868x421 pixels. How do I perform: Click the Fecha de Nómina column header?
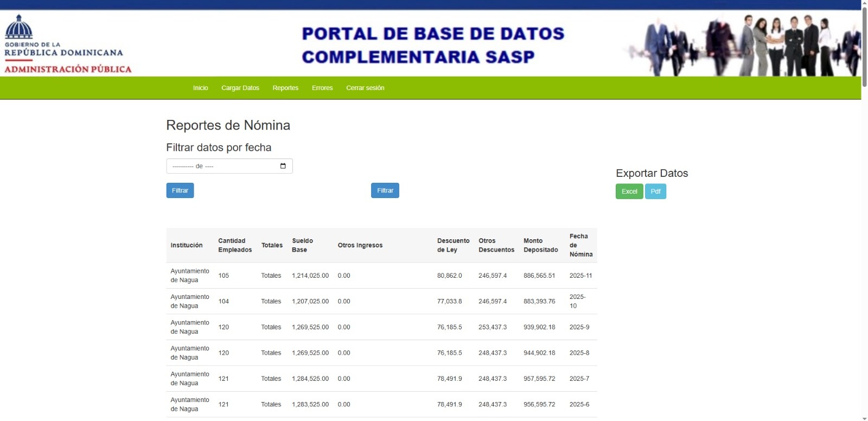pos(580,245)
